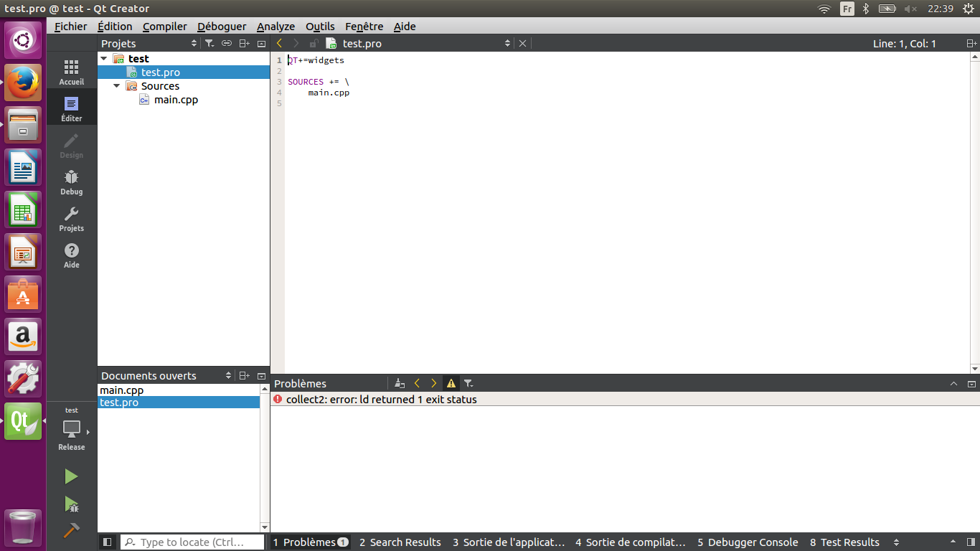
Task: Show the 2 Search Results pane
Action: [400, 542]
